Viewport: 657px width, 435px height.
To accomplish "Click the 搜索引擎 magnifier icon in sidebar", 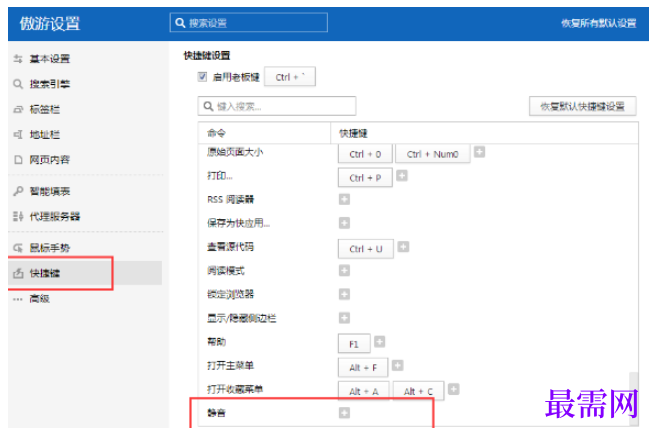I will click(x=18, y=84).
